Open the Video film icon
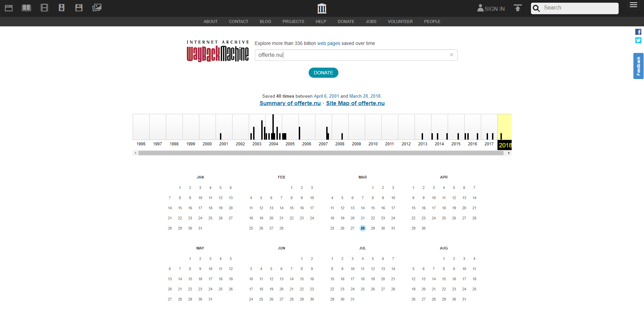 (x=44, y=8)
